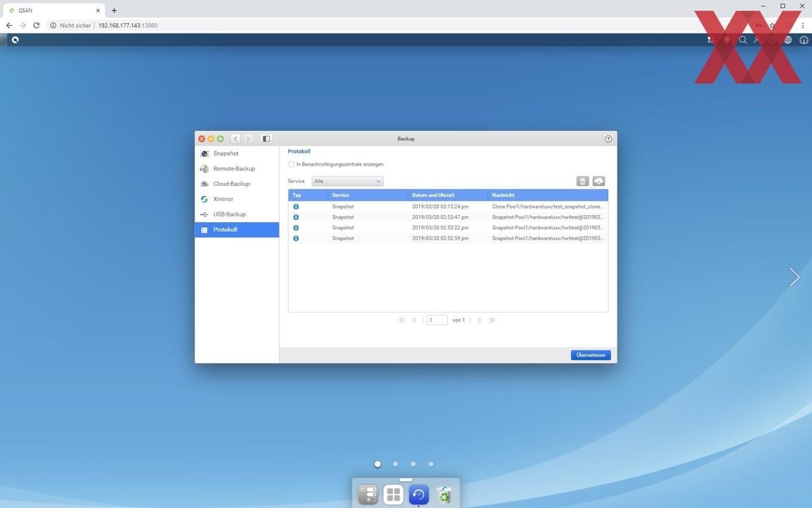Go forward in Backup window navigation
The width and height of the screenshot is (812, 508).
248,139
